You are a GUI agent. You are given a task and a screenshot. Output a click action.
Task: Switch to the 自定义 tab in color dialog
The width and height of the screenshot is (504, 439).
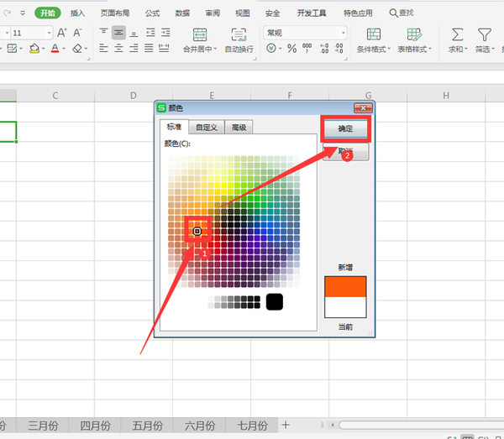click(x=206, y=127)
